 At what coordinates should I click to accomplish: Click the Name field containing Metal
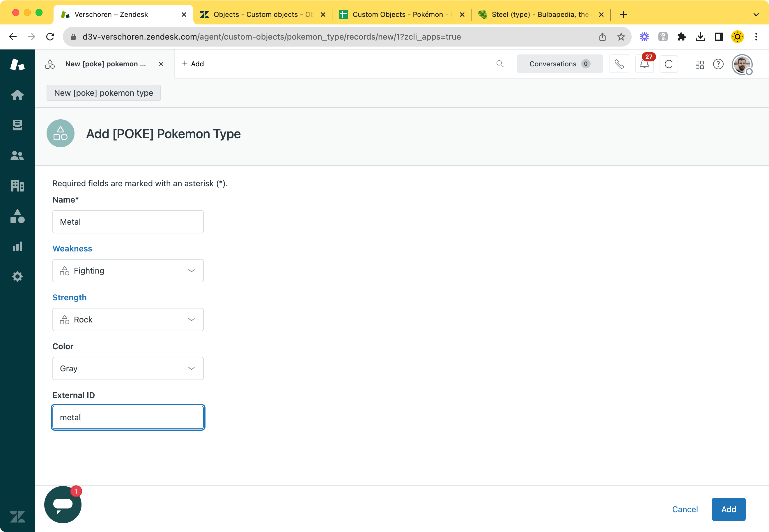128,222
